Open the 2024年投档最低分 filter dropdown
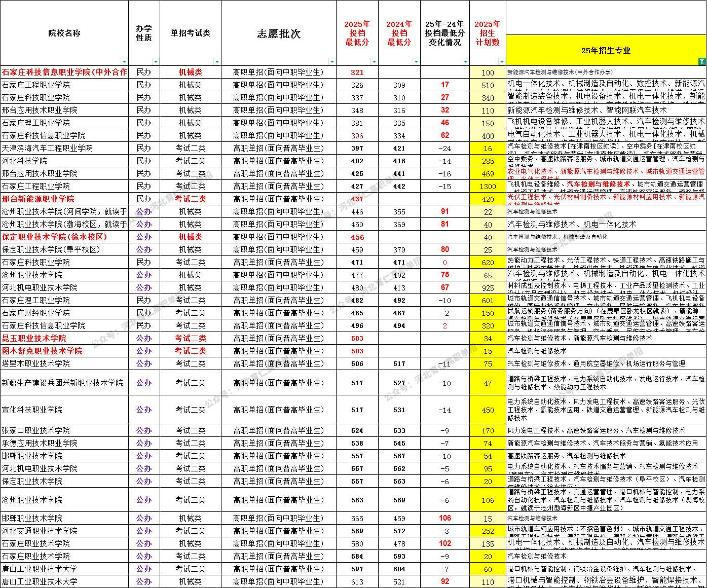 (x=416, y=62)
